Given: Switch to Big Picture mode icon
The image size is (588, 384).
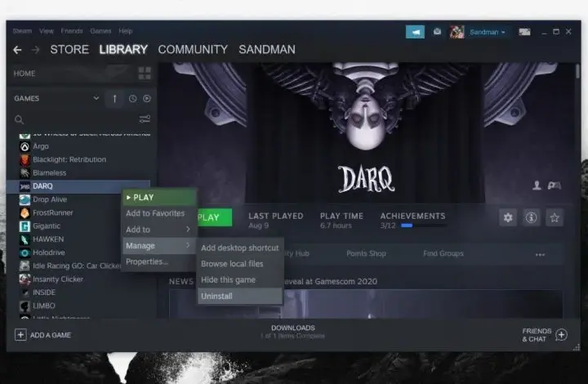Looking at the screenshot, I should click(524, 32).
